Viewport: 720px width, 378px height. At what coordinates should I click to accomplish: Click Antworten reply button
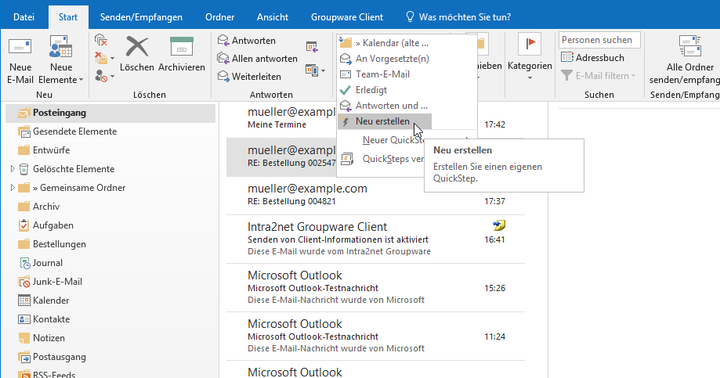pos(247,40)
